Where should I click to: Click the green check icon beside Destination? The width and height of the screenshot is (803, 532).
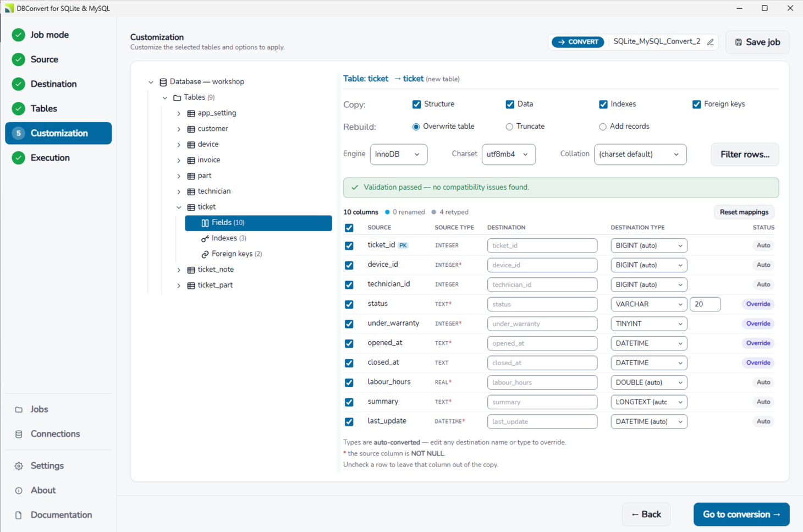point(19,84)
